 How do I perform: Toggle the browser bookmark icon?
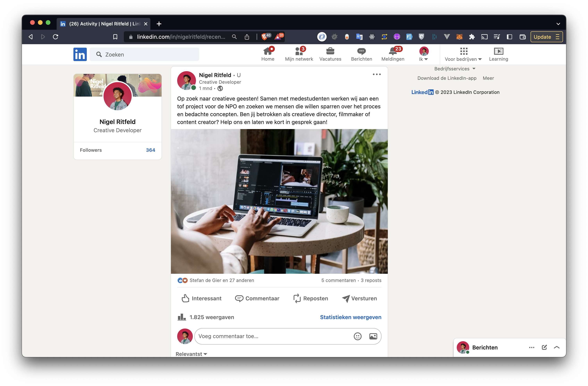point(115,37)
